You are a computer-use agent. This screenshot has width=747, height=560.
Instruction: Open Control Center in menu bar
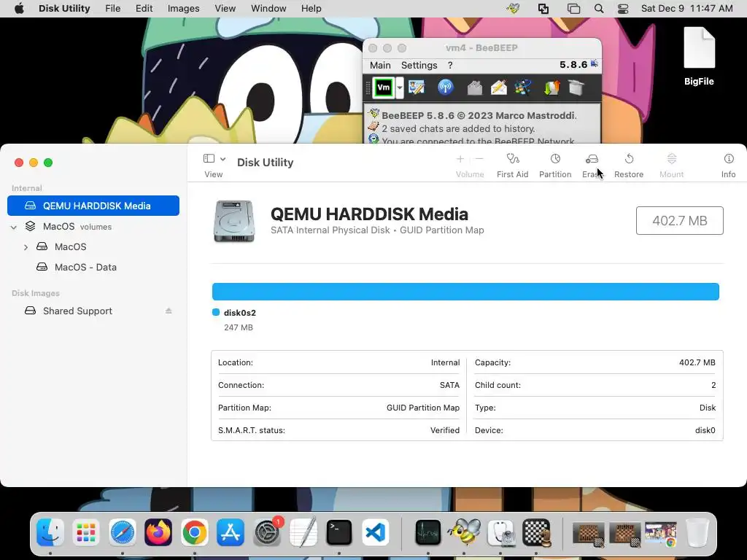623,9
